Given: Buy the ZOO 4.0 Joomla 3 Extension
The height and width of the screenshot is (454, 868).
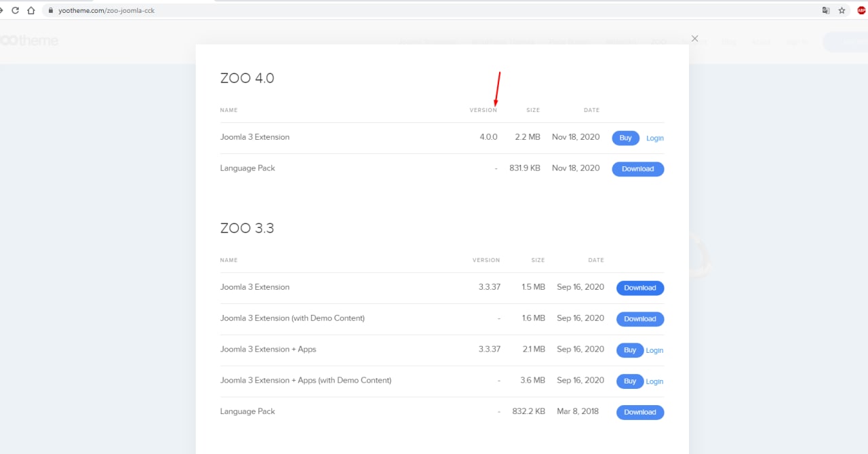Looking at the screenshot, I should (625, 138).
